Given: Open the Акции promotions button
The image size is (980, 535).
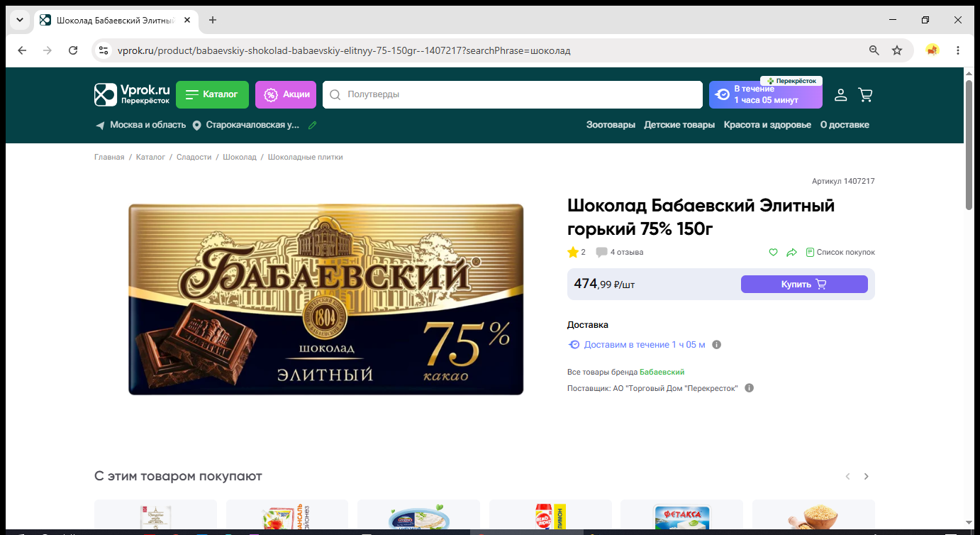Looking at the screenshot, I should [286, 94].
